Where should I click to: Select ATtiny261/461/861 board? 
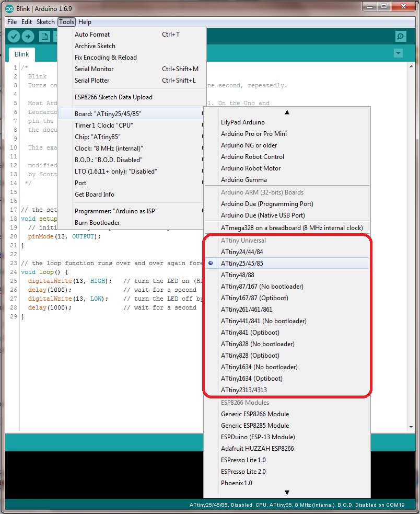[287, 309]
